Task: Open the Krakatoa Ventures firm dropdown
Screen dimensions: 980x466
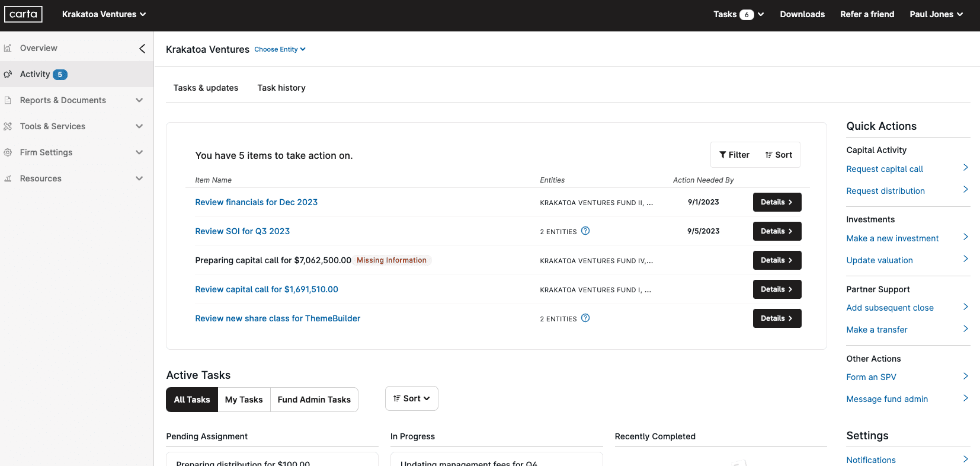Action: pyautogui.click(x=104, y=14)
